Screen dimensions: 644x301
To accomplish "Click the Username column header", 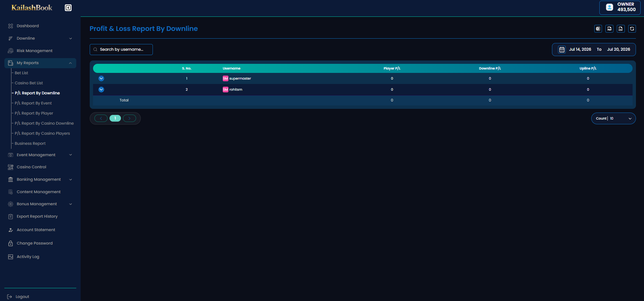I will pyautogui.click(x=231, y=69).
